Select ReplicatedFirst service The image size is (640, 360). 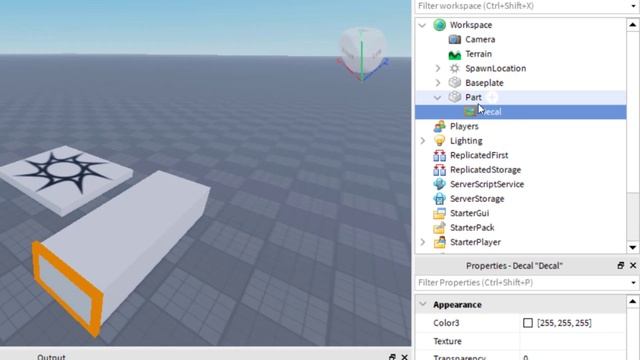pos(479,156)
